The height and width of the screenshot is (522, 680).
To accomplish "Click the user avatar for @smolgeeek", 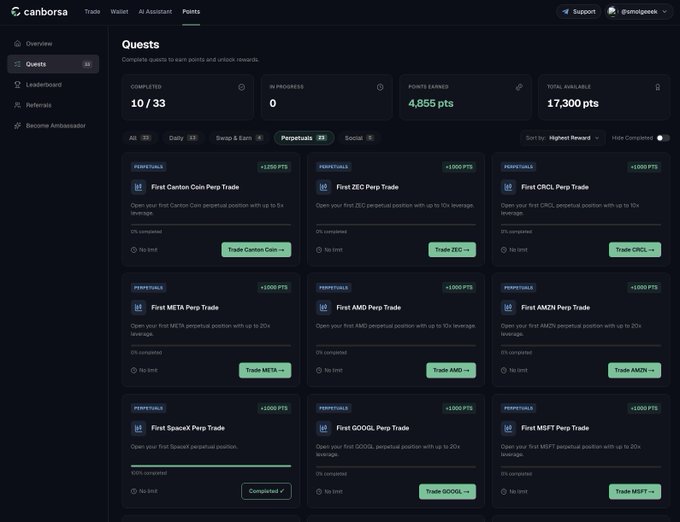I will 612,12.
